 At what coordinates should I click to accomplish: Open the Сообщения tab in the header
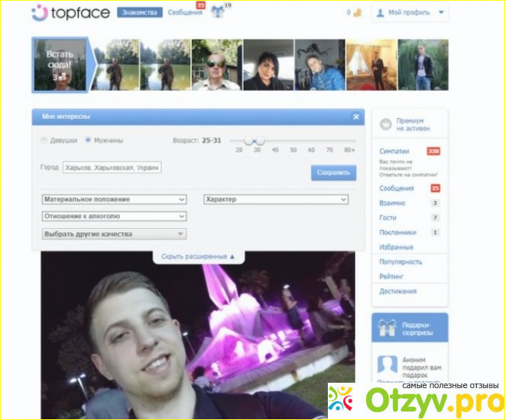[183, 13]
